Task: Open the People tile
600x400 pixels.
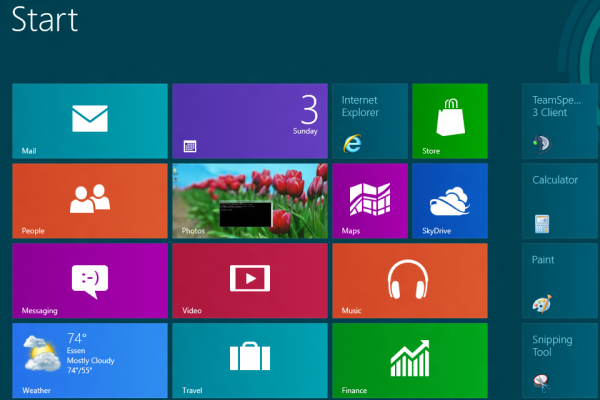Action: coord(89,201)
